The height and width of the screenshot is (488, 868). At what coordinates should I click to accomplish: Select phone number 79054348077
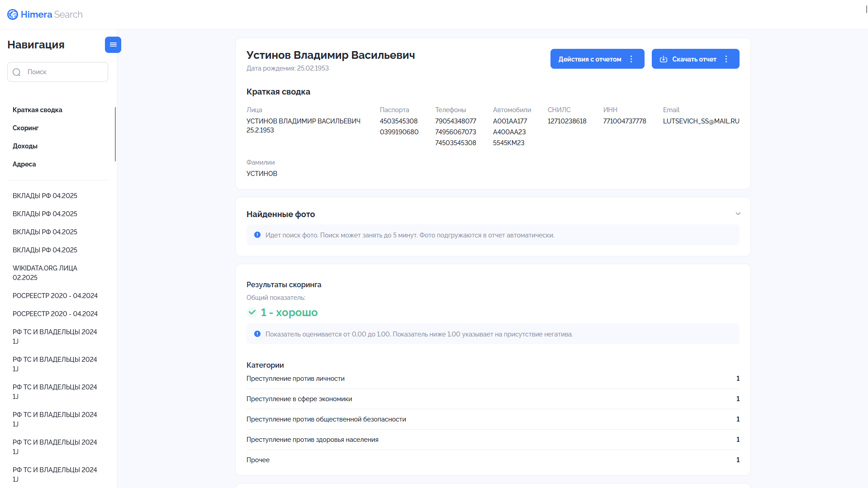pyautogui.click(x=455, y=121)
